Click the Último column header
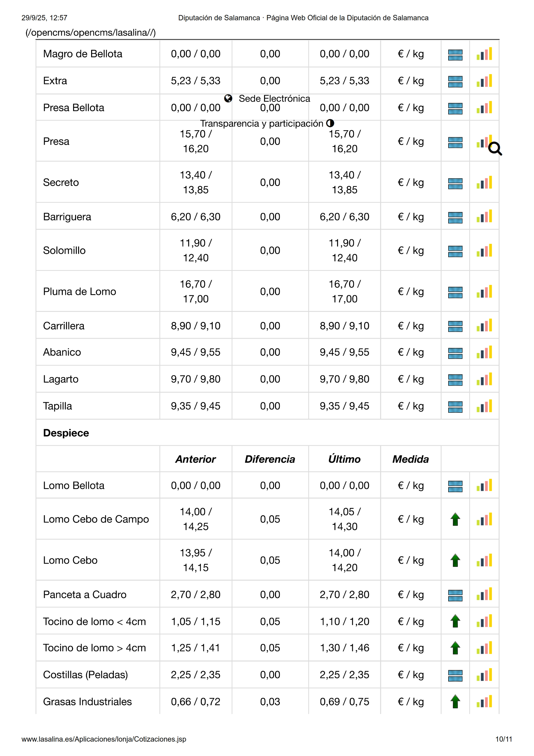The image size is (534, 756). click(x=344, y=459)
